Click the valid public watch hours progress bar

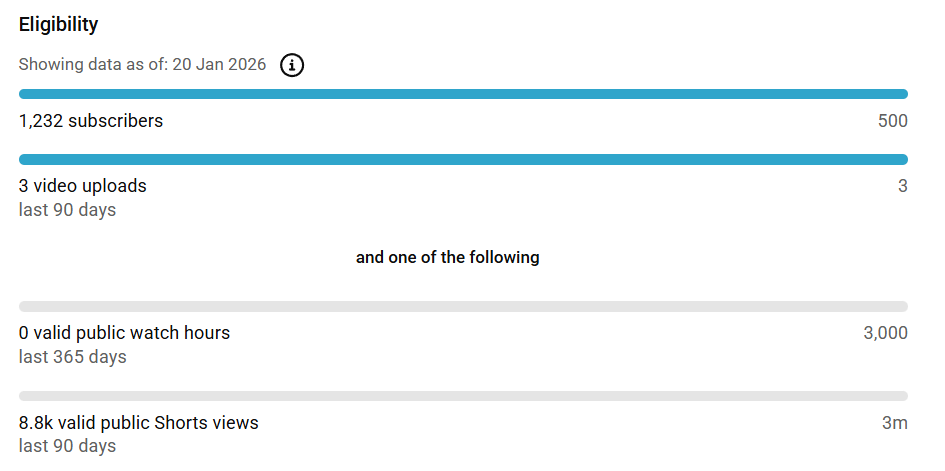tap(463, 306)
